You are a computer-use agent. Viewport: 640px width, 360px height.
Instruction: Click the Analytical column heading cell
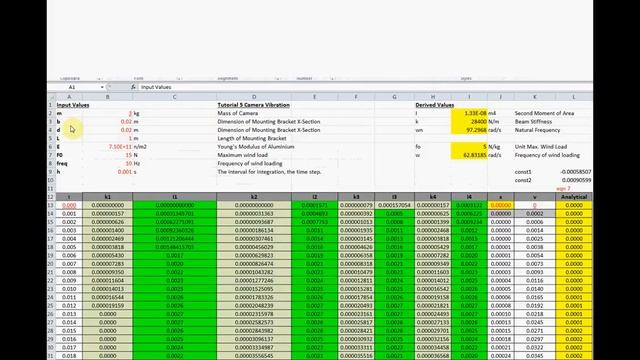(x=574, y=197)
